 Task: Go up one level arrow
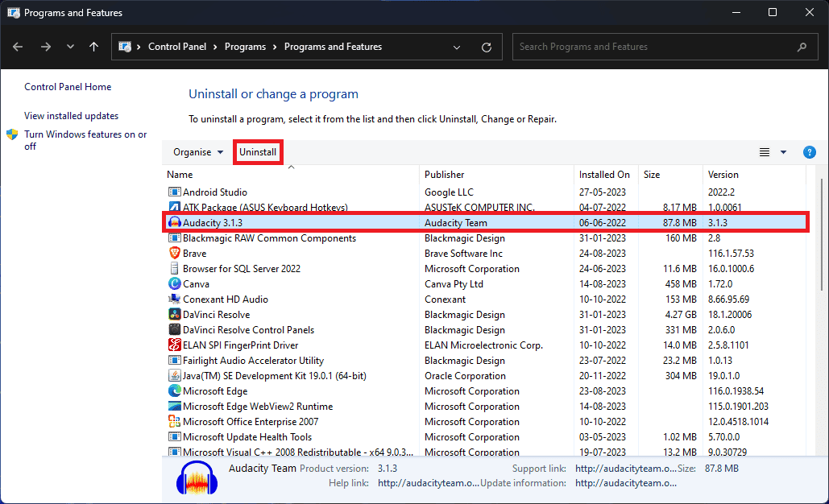coord(93,47)
